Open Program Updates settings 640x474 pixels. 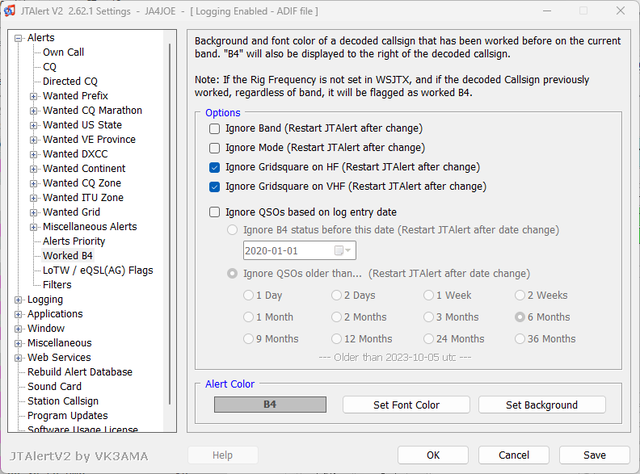68,416
